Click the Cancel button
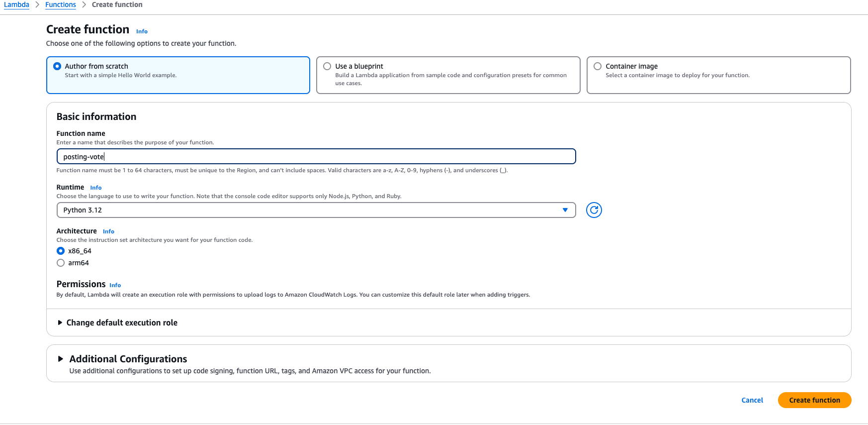The height and width of the screenshot is (425, 868). tap(752, 400)
